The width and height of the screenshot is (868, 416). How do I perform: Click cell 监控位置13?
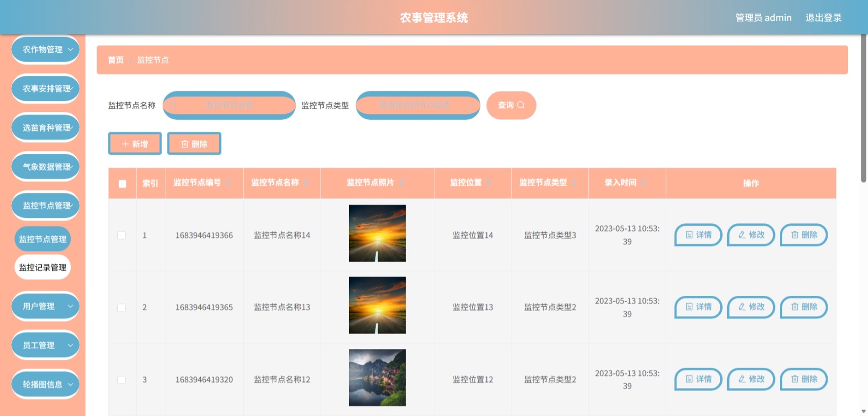pos(473,307)
